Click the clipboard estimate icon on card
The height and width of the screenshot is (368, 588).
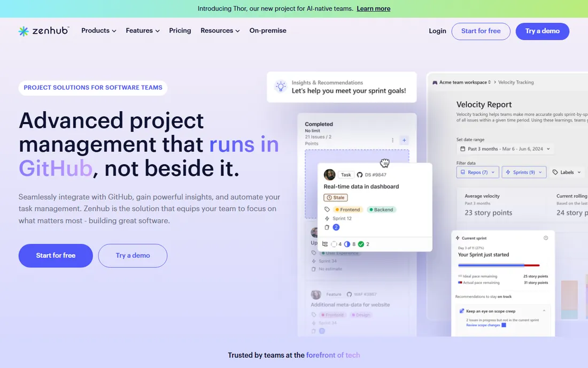(327, 227)
